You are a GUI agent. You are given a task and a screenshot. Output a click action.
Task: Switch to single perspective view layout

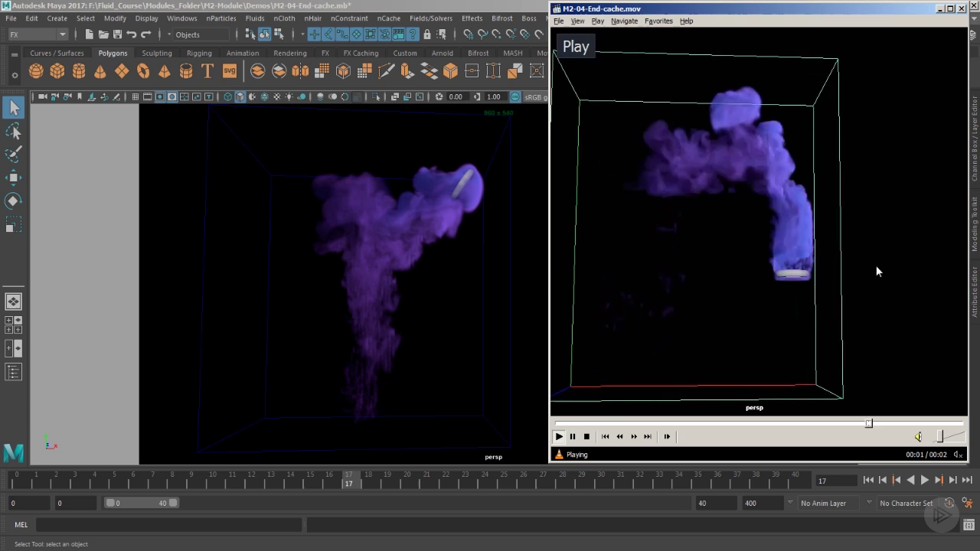[x=13, y=302]
